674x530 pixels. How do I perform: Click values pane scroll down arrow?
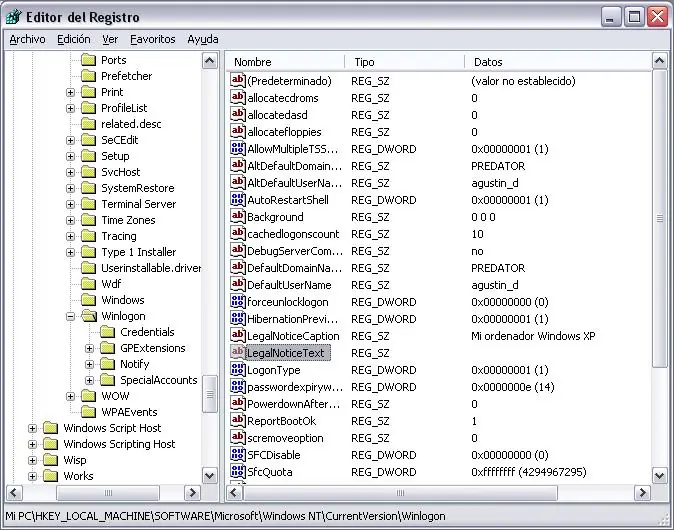(x=659, y=476)
